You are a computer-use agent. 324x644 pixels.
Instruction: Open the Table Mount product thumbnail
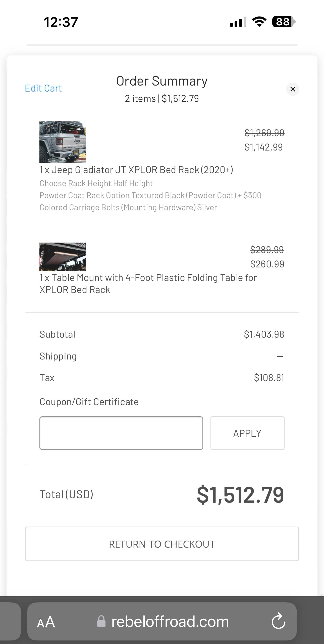[63, 257]
